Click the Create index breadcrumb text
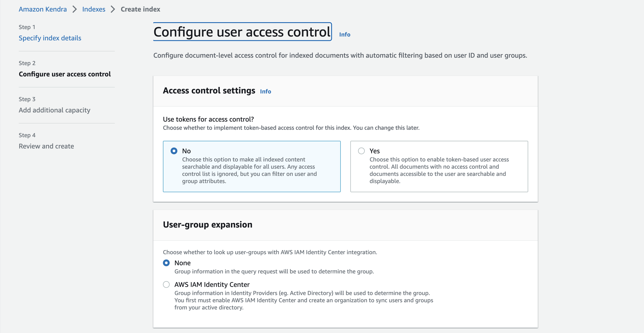Viewport: 644px width, 333px height. click(140, 9)
